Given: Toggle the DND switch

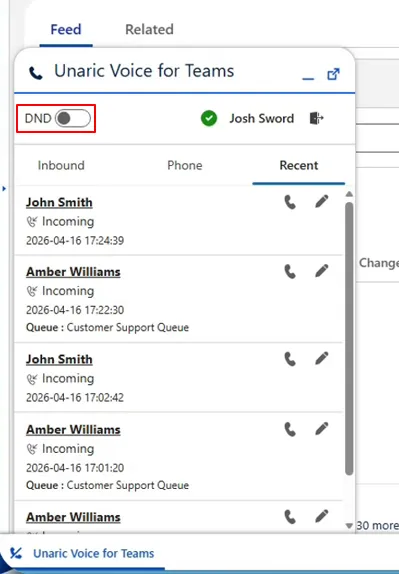Looking at the screenshot, I should coord(72,118).
